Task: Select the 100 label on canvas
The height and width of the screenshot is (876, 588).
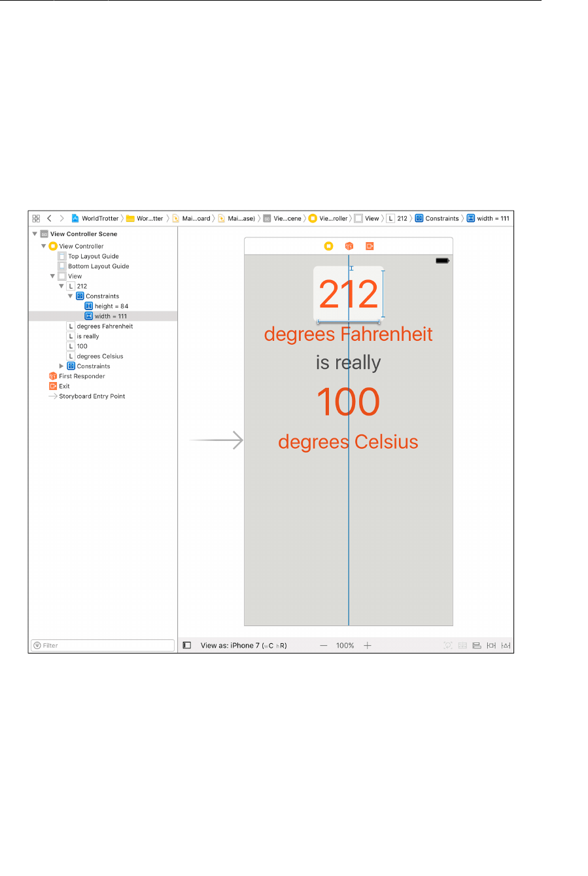Action: point(348,402)
